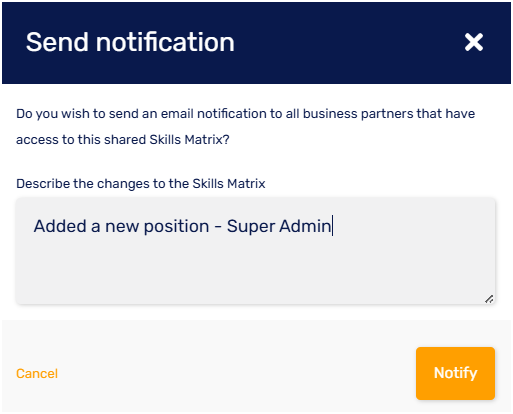Click the "Describe the changes to the Skills Matrix" label
This screenshot has width=513, height=414.
[141, 184]
